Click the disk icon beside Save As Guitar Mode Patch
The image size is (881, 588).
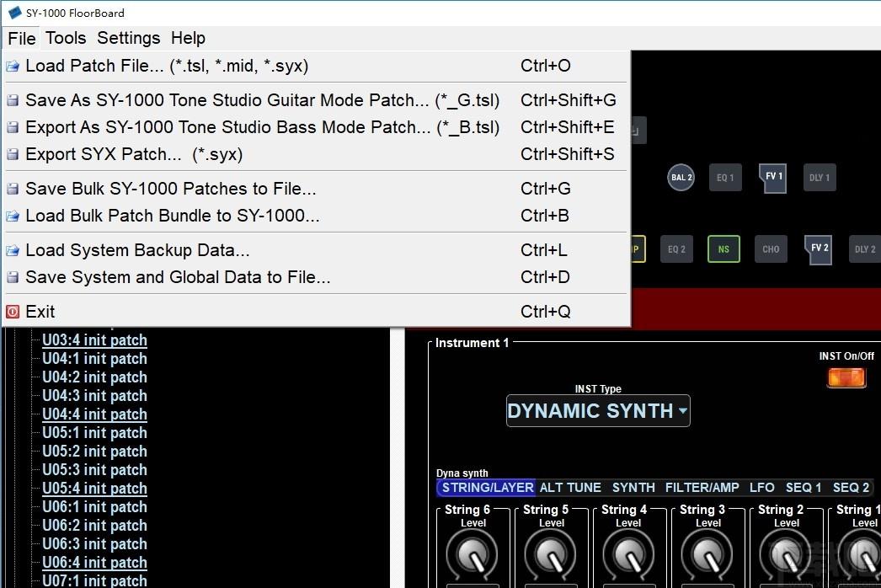click(13, 100)
